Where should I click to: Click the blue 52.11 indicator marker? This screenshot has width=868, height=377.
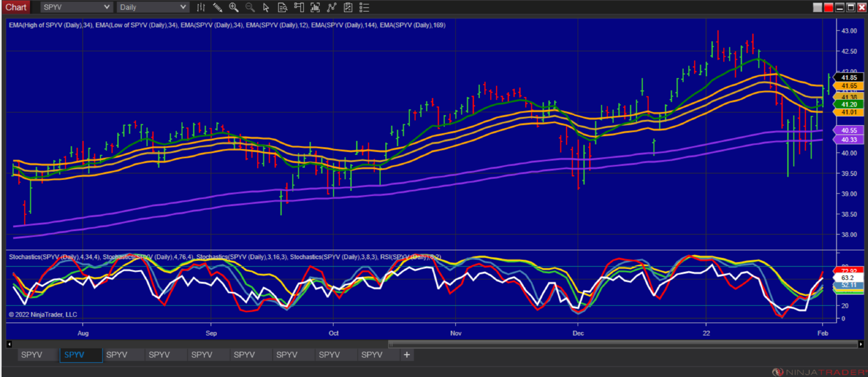(x=849, y=285)
